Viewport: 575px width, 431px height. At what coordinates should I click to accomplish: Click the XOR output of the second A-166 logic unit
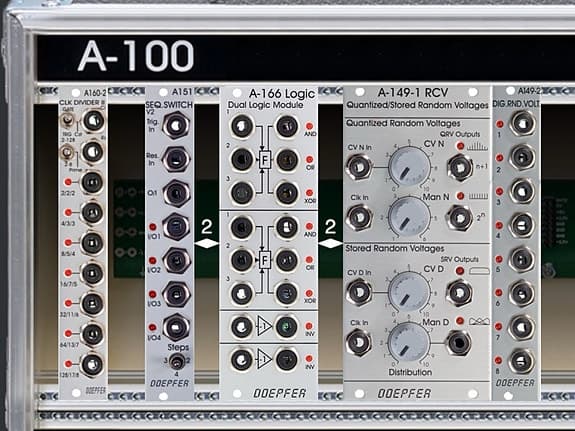click(x=287, y=293)
